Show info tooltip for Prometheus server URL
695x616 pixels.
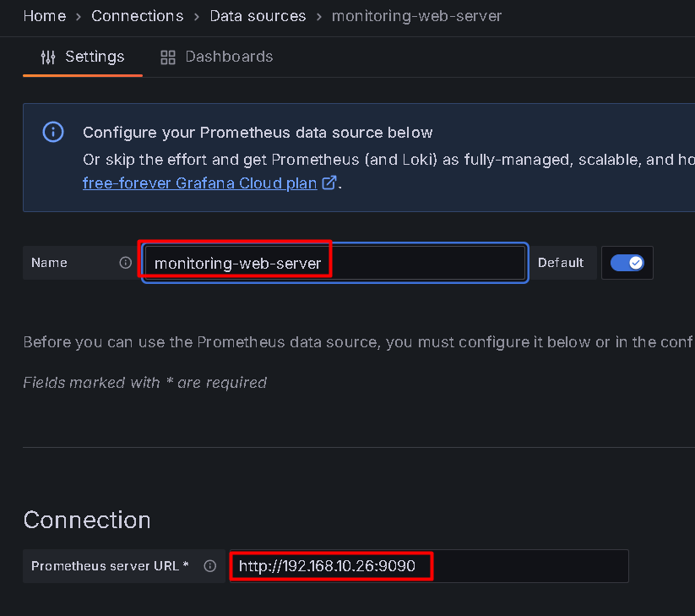(x=210, y=566)
